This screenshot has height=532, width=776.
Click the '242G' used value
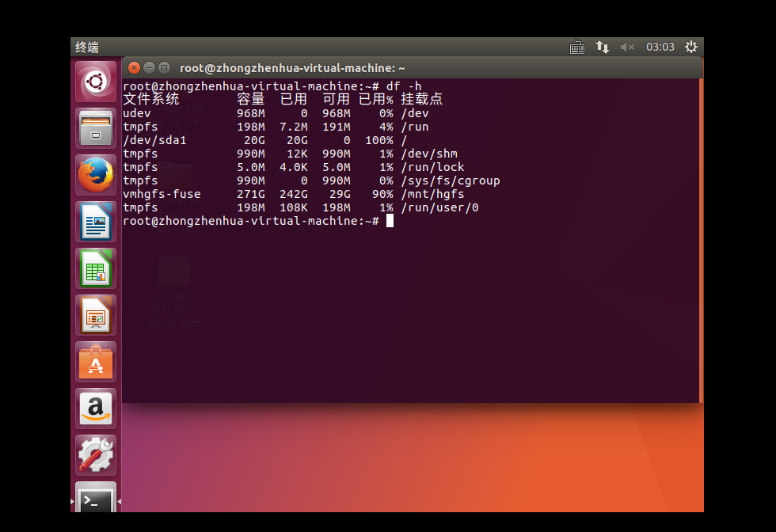point(294,194)
